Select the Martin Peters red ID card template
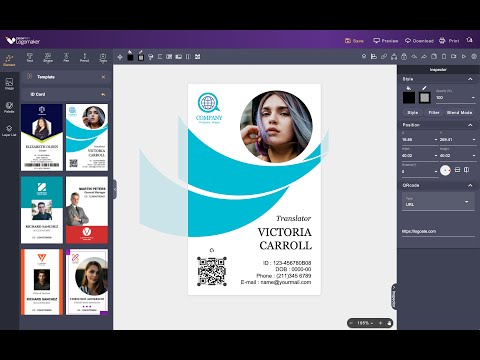 tap(87, 210)
